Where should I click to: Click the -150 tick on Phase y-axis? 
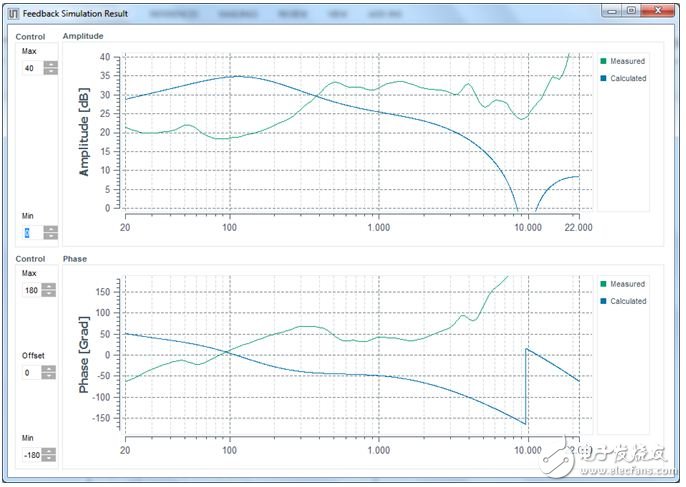coord(101,418)
